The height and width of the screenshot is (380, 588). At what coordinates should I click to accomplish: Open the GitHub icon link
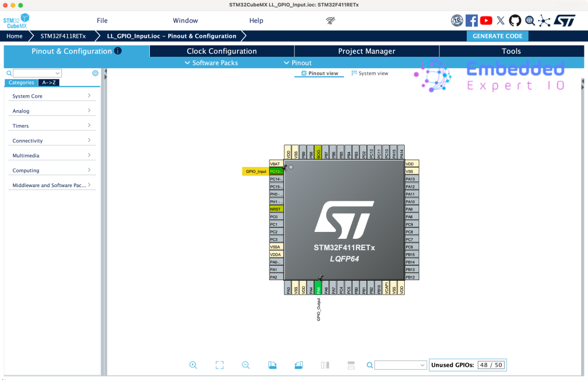[515, 21]
